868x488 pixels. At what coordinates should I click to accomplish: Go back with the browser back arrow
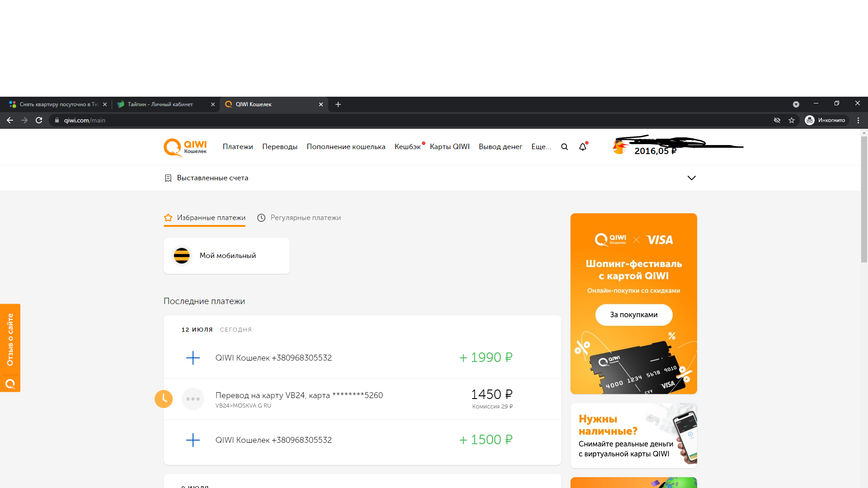coord(10,120)
